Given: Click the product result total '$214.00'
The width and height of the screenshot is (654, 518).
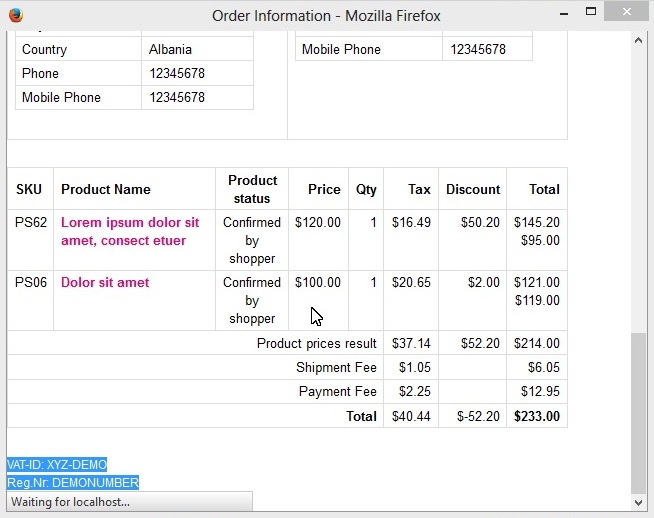Looking at the screenshot, I should [x=537, y=343].
